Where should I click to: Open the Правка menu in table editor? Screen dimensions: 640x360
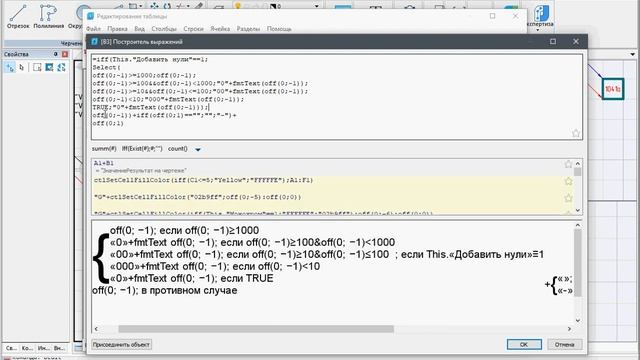117,29
